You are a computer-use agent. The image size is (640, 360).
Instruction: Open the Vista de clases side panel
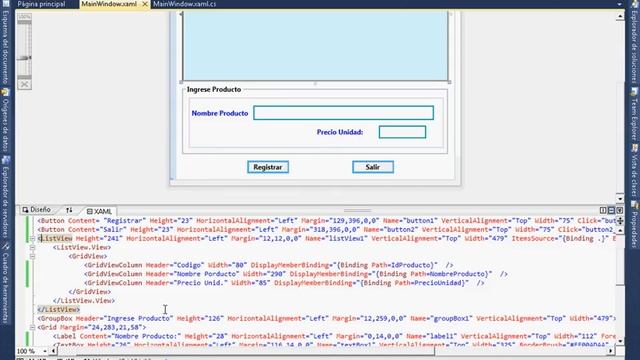pyautogui.click(x=635, y=172)
